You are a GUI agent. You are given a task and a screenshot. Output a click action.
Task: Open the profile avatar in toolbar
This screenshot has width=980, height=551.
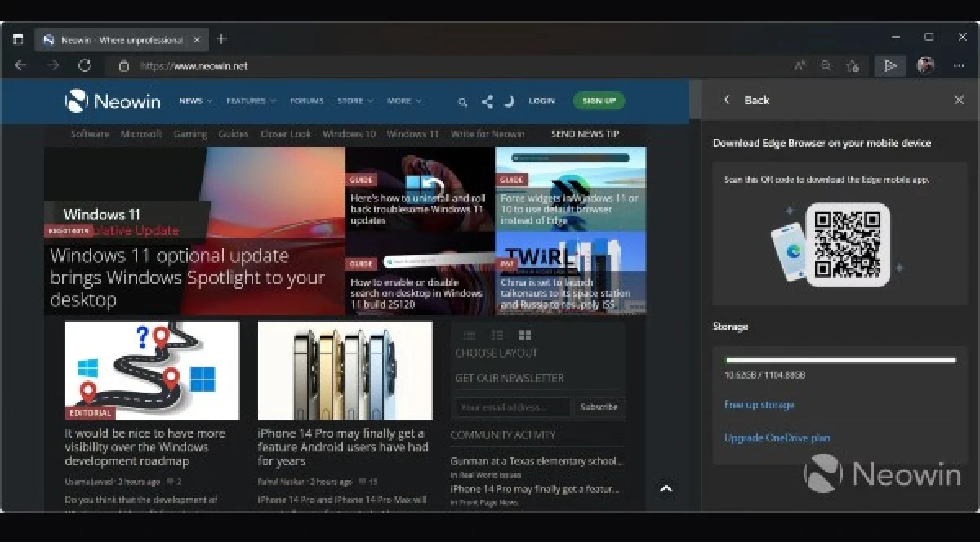(x=925, y=65)
